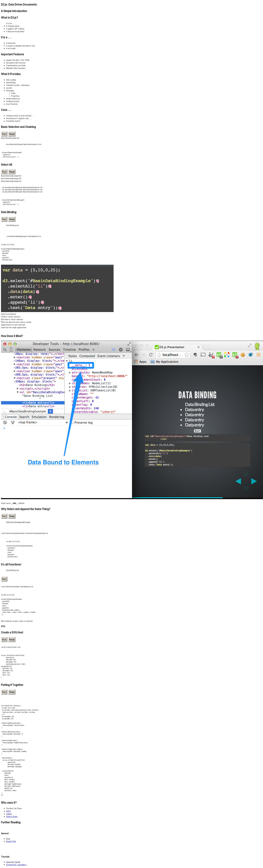
Task: Open the My Applications bookmark folder
Action: click(164, 362)
